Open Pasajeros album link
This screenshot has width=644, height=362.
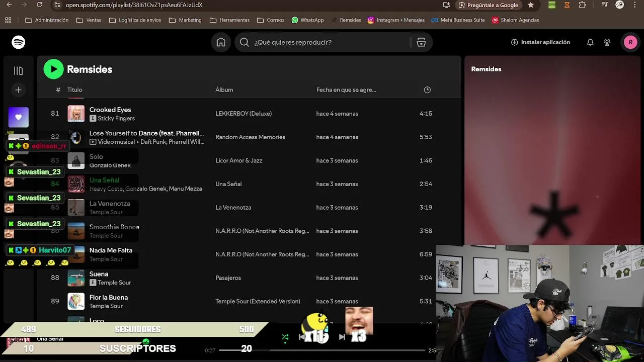228,278
